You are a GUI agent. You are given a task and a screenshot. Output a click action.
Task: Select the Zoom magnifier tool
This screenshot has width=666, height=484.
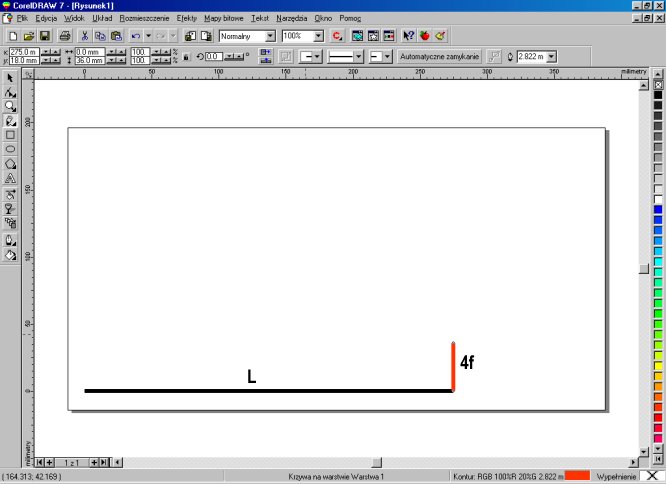(x=10, y=105)
